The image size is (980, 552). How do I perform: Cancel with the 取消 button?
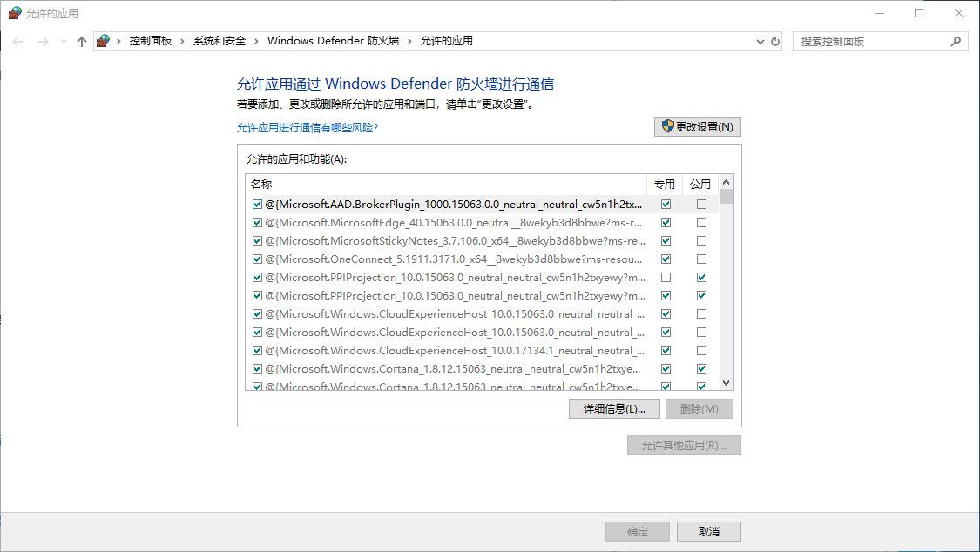(x=709, y=531)
